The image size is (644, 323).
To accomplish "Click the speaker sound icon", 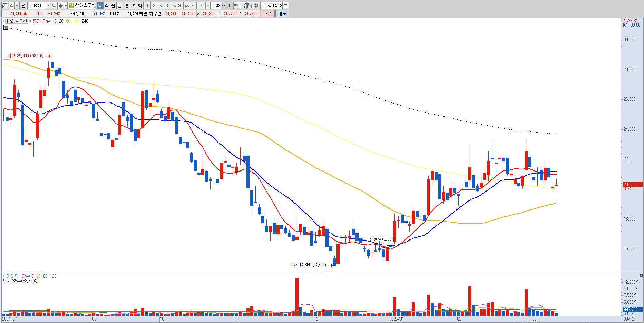I will click(61, 6).
